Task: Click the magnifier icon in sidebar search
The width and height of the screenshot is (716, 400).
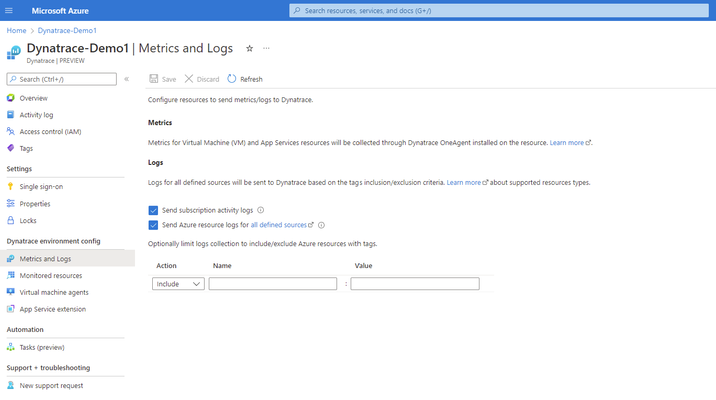Action: click(x=13, y=79)
